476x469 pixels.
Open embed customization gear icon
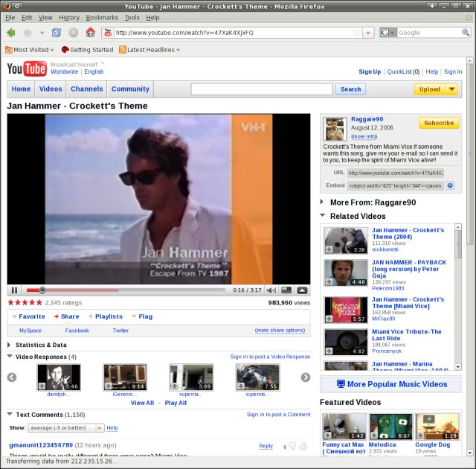coord(450,185)
